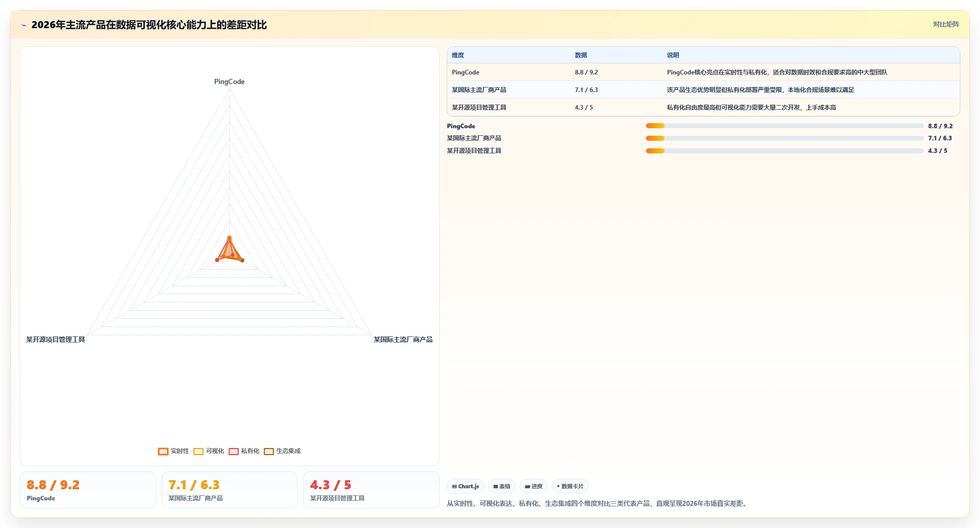
Task: Click the page title 2026年主流产品...差距对比
Action: (149, 25)
